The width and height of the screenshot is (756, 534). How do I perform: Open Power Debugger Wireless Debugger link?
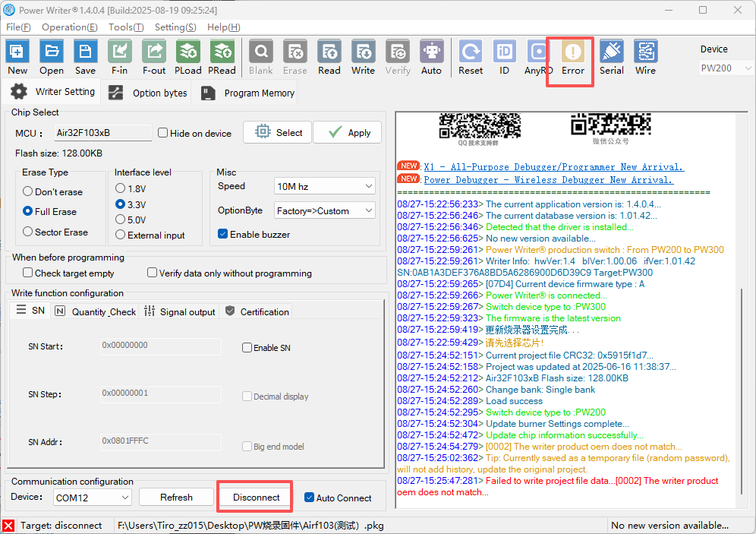click(x=549, y=180)
